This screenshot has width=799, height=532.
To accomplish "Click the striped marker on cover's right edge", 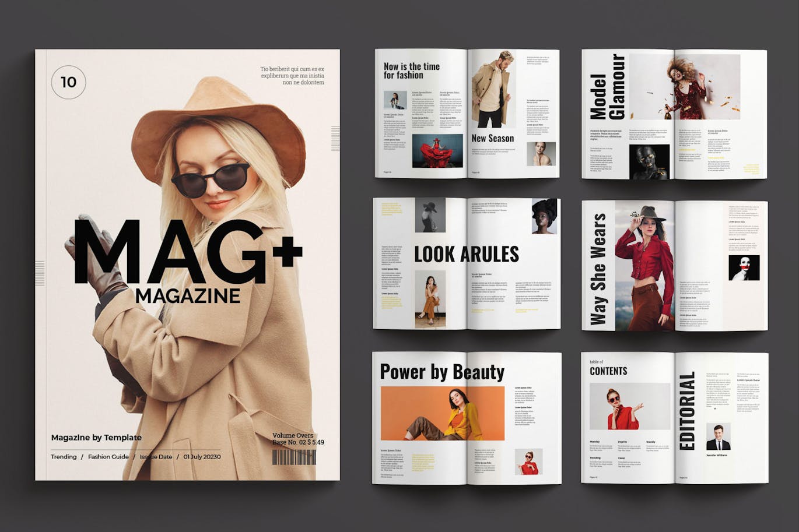I will tap(335, 139).
